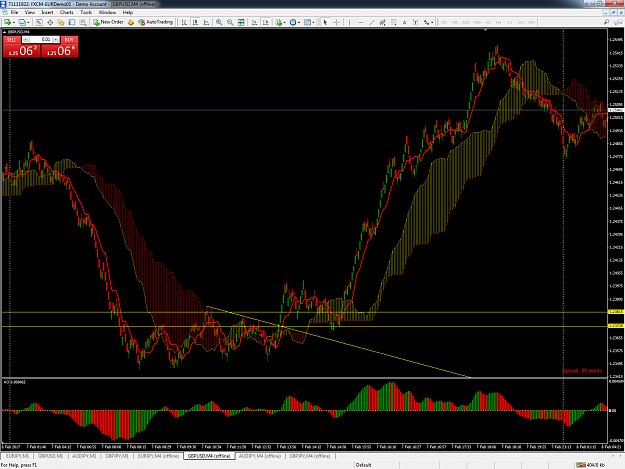Open the Tools menu

[86, 12]
